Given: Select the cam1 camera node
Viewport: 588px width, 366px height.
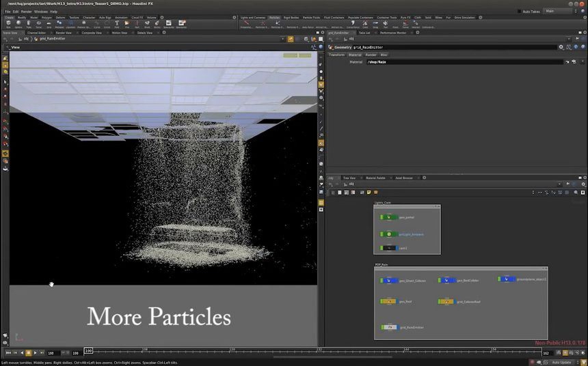Looking at the screenshot, I should coord(388,249).
